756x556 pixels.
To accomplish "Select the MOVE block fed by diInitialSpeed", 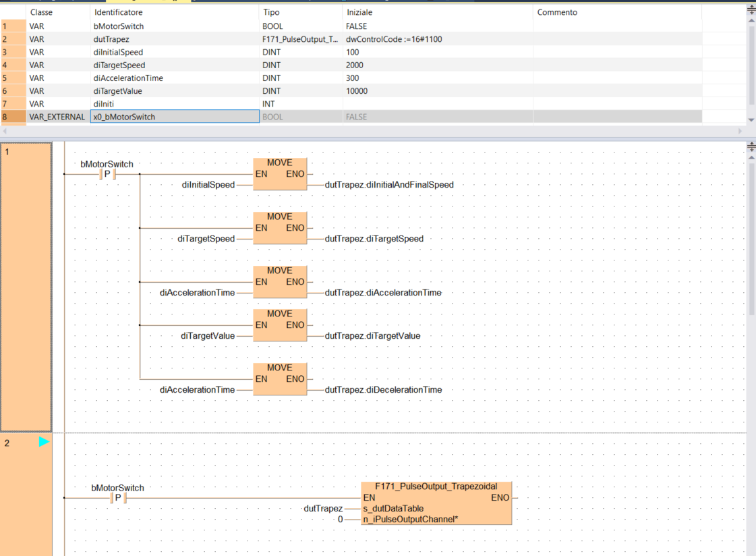I will tap(280, 174).
